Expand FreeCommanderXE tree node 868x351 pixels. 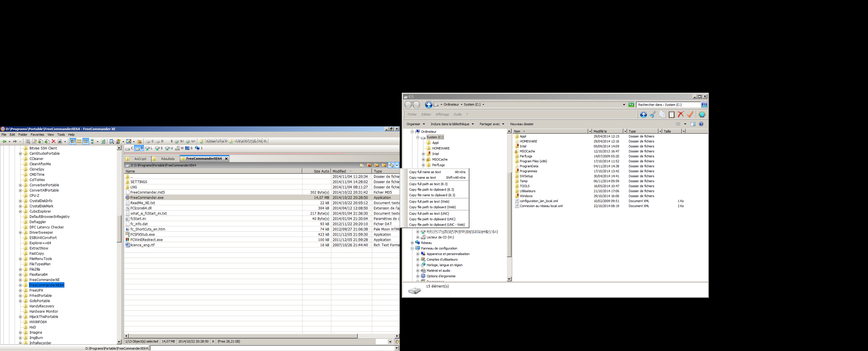20,280
